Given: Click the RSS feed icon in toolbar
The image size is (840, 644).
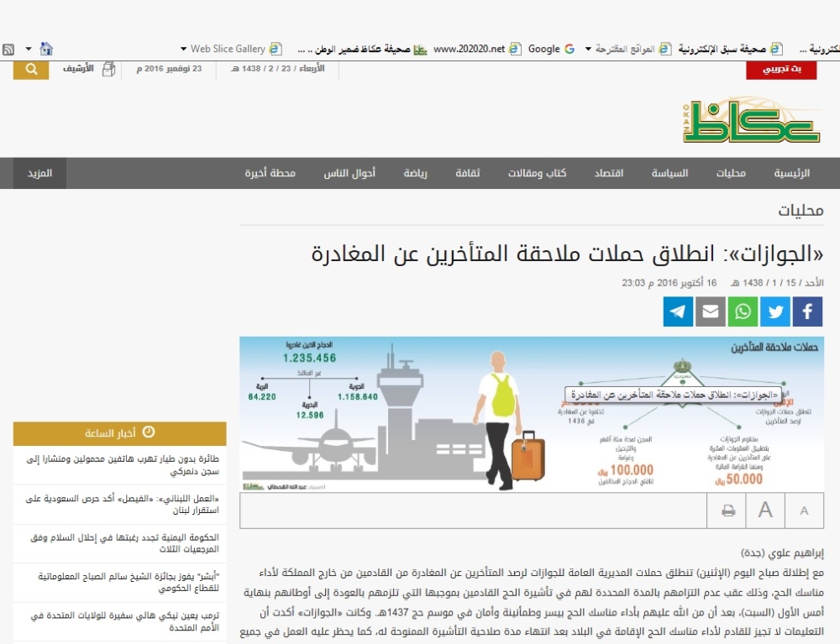Looking at the screenshot, I should 8,50.
